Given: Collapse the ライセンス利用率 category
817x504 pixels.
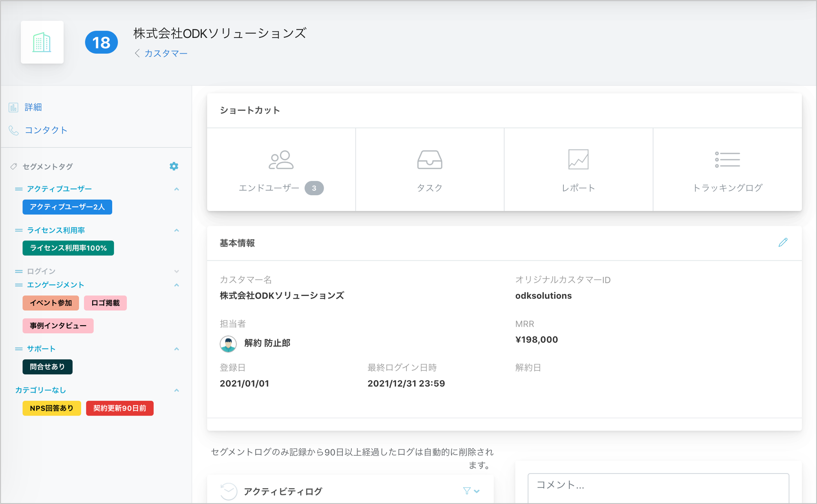Looking at the screenshot, I should (177, 230).
